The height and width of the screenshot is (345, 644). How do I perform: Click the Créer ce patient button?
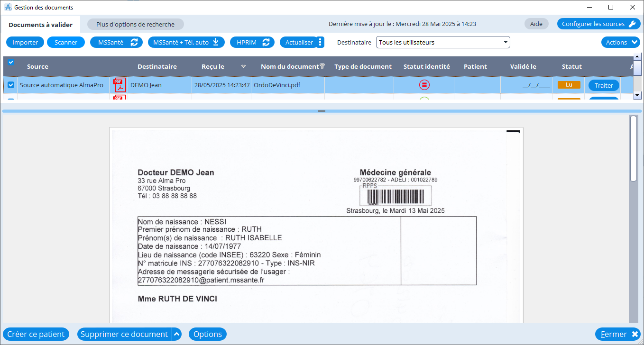pos(36,334)
